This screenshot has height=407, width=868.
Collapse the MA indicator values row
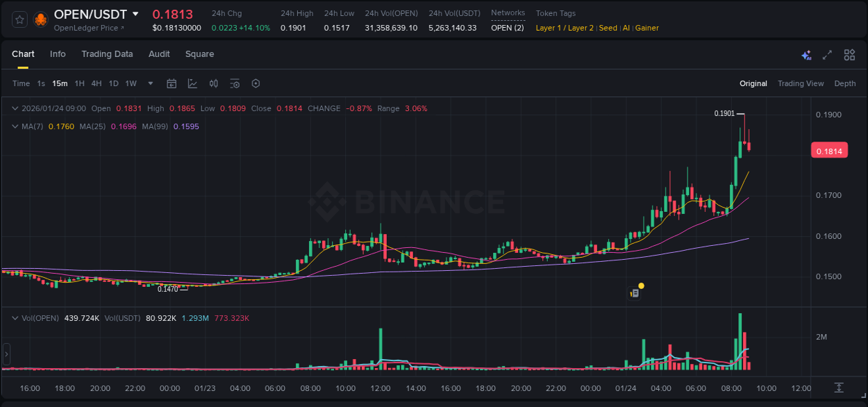15,126
